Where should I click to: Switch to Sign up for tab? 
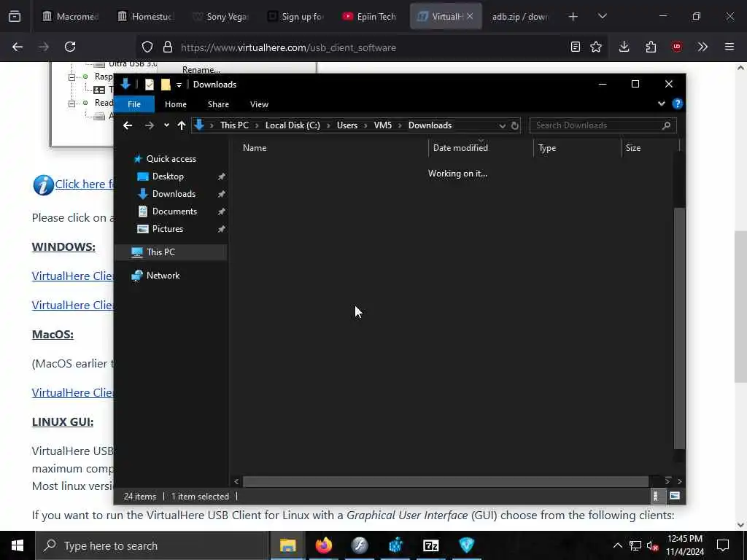click(x=295, y=17)
